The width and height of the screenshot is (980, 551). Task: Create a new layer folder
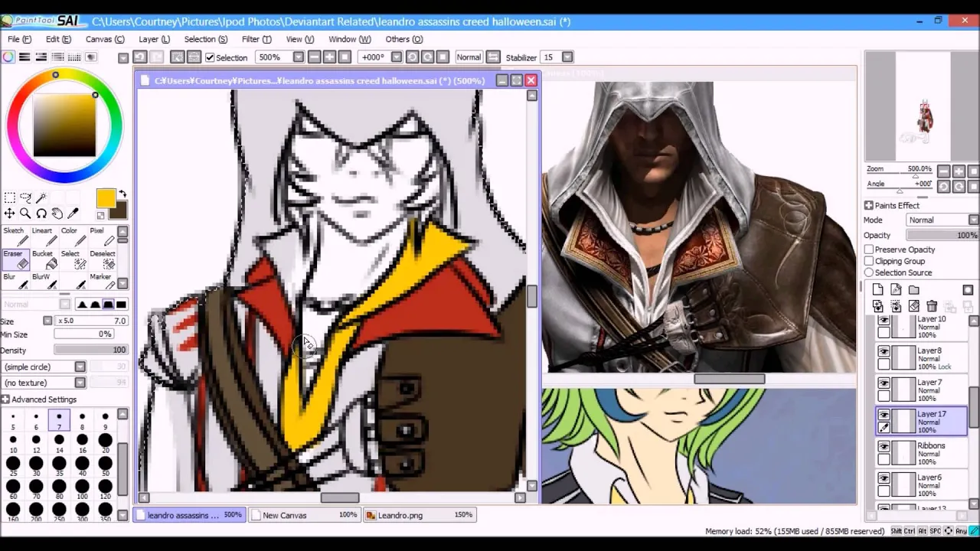click(914, 290)
